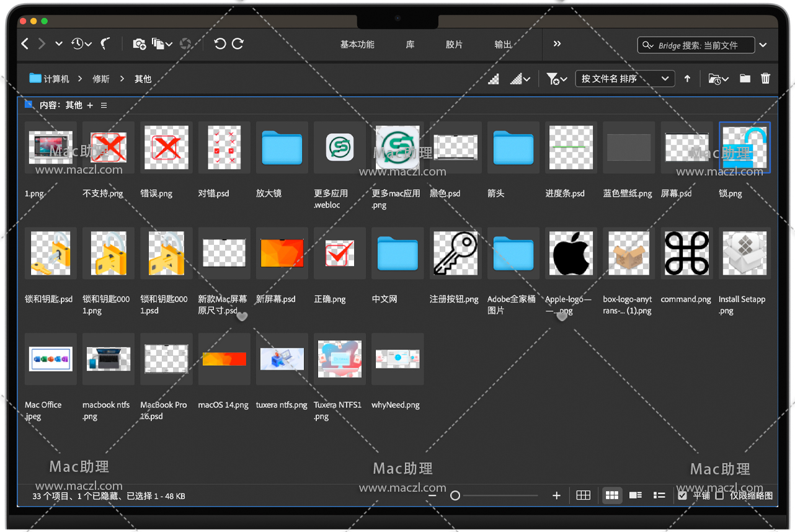Click the create new folder icon
Viewport: 795px width, 532px height.
tap(745, 79)
